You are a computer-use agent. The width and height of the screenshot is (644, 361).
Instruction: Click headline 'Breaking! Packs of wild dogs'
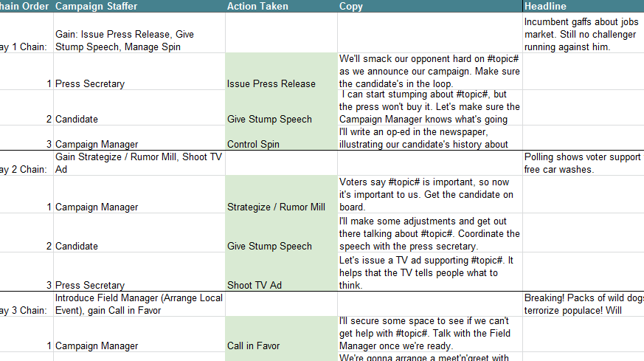(x=584, y=304)
